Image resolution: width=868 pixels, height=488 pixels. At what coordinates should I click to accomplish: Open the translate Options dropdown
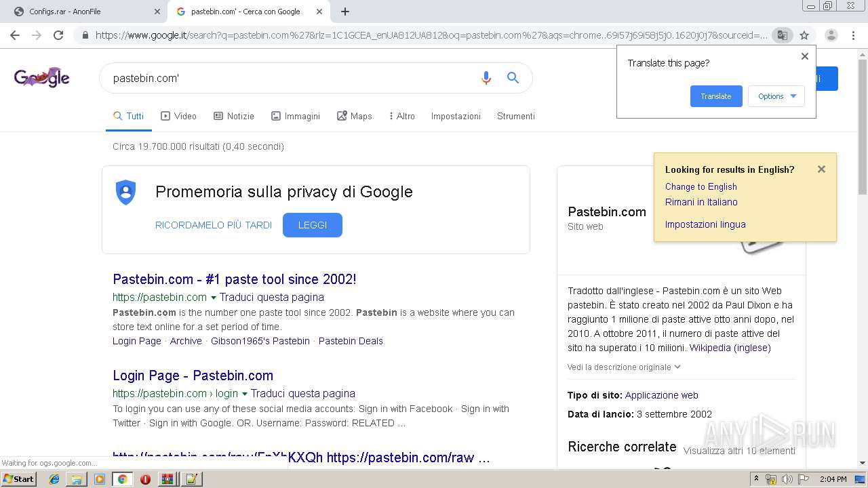click(x=776, y=96)
